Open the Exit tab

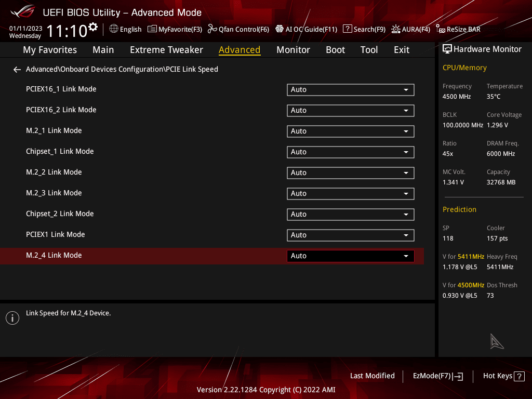click(x=402, y=50)
